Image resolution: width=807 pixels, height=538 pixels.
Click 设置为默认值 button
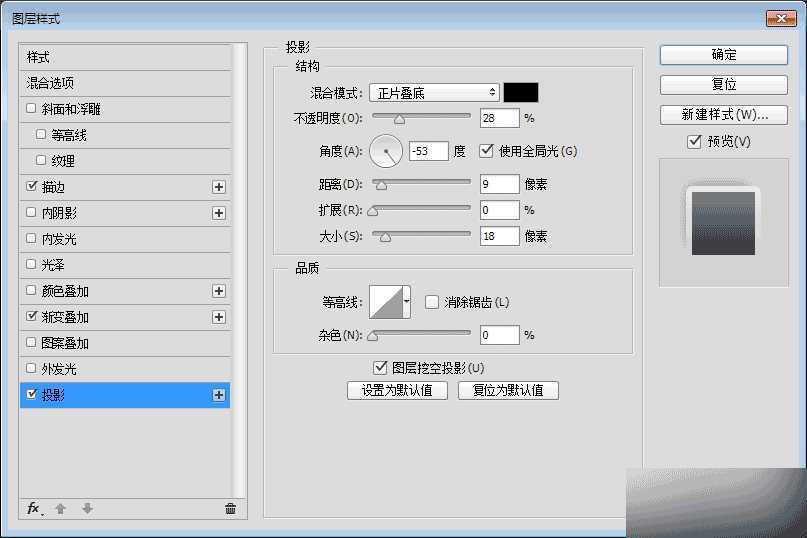(397, 390)
